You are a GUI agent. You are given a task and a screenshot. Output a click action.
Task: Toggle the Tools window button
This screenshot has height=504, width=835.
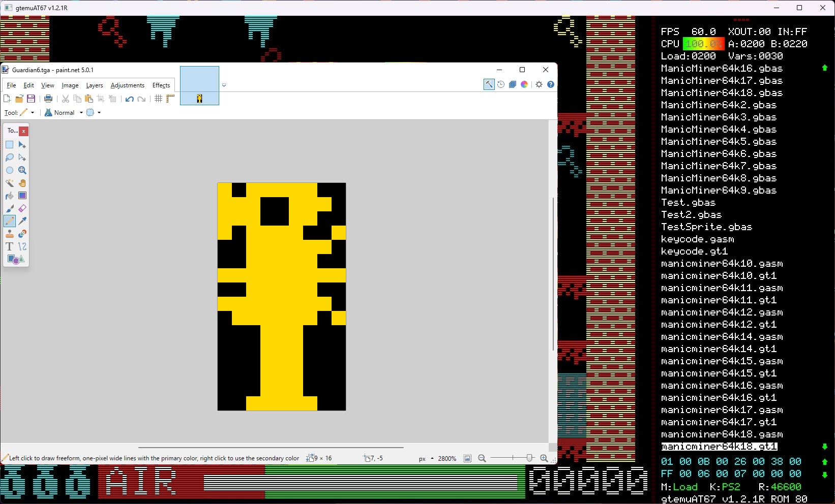pyautogui.click(x=489, y=84)
